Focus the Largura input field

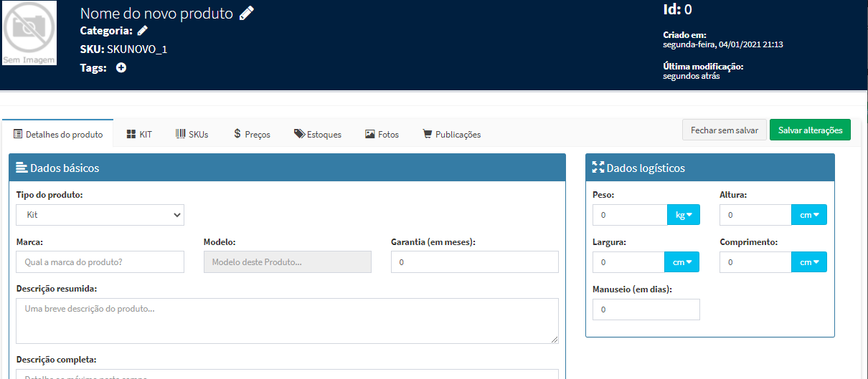pos(628,262)
